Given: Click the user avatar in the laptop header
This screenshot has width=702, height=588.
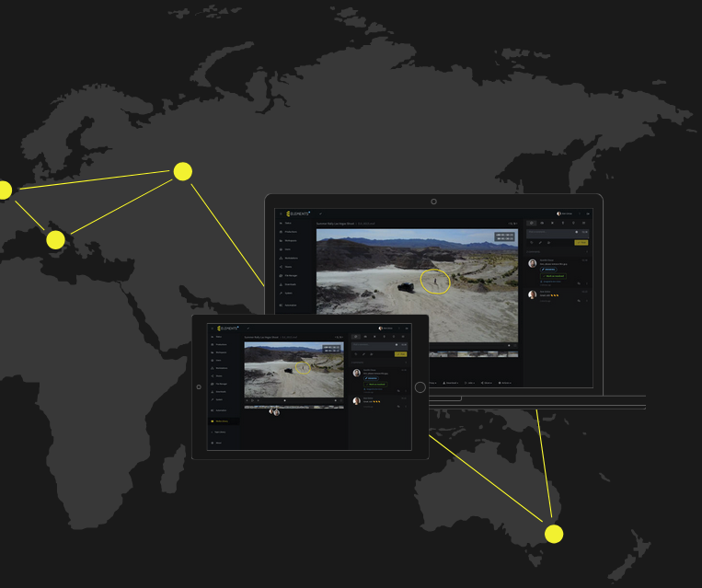Looking at the screenshot, I should click(558, 213).
